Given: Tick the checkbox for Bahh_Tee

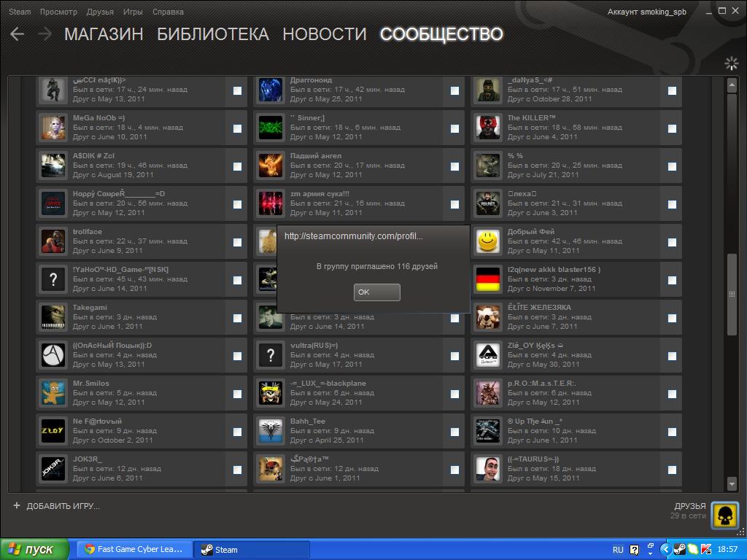Looking at the screenshot, I should coord(455,432).
